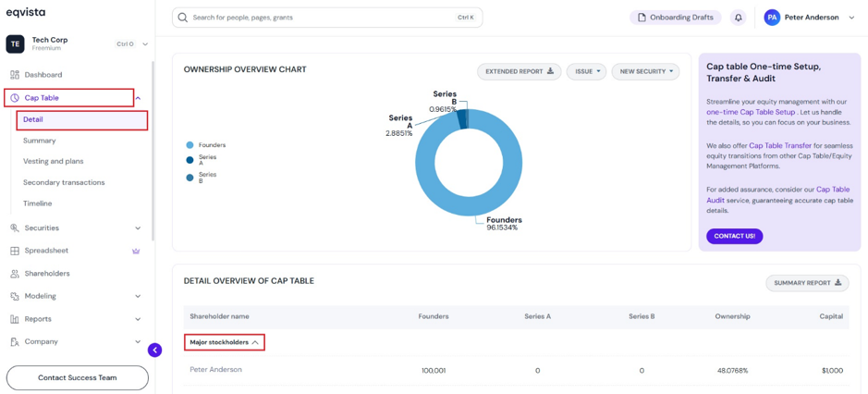Click the Reports chart icon

tap(15, 319)
